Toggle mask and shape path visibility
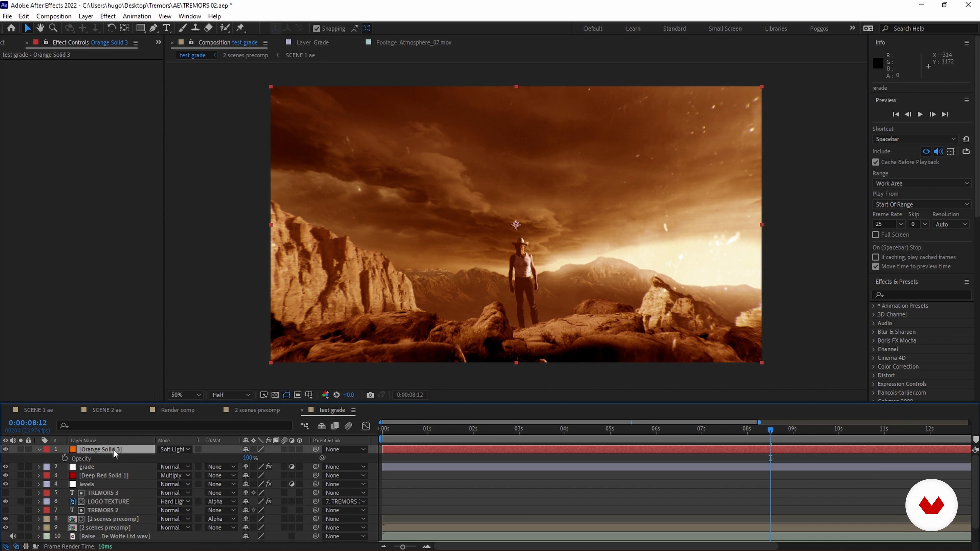The width and height of the screenshot is (980, 551). [x=286, y=395]
